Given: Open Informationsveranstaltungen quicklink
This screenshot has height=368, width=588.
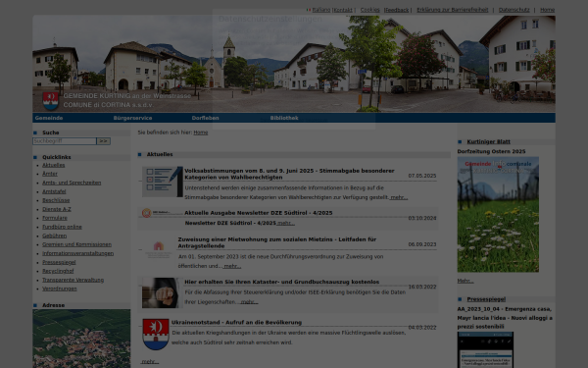Looking at the screenshot, I should (x=78, y=253).
